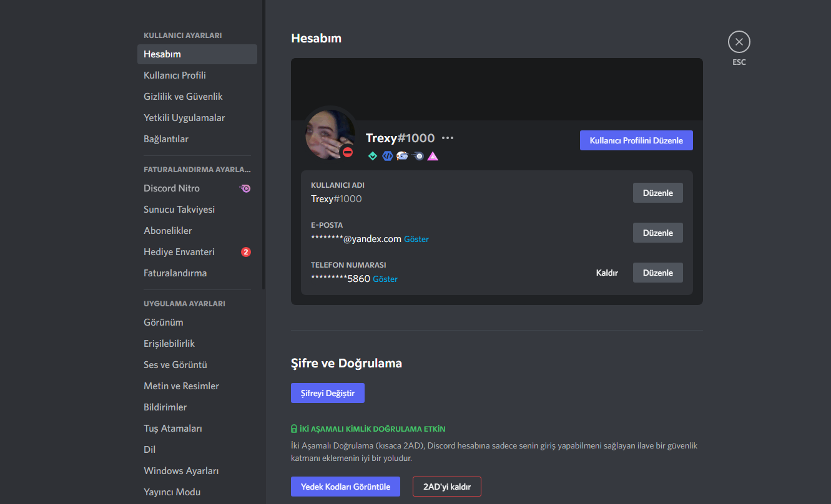Click the masked @yandex.com email text

click(x=356, y=239)
